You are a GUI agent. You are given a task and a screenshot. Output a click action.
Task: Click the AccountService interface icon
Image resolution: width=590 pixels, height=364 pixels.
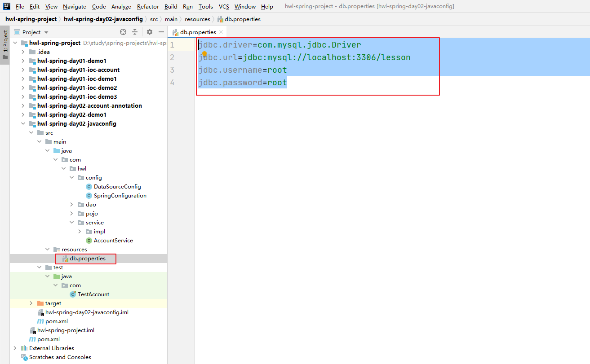point(89,241)
